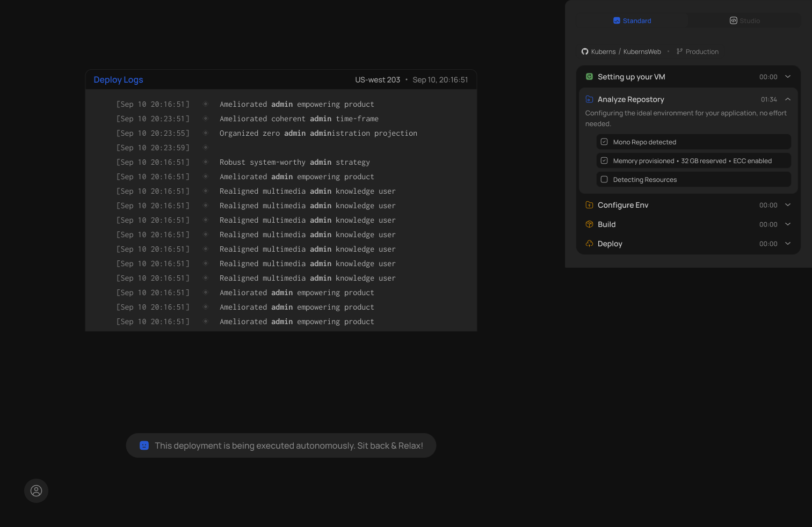Select the Production branch label
The height and width of the screenshot is (527, 812).
pos(702,52)
